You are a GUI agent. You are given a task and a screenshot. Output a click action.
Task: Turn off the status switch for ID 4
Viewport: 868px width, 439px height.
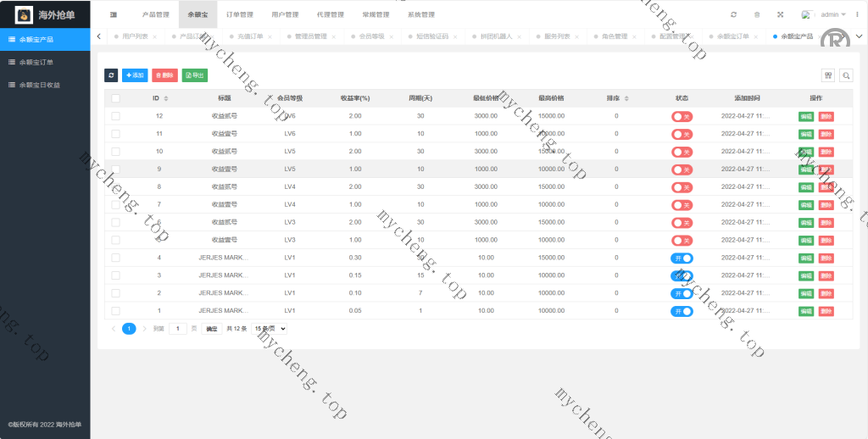[682, 258]
